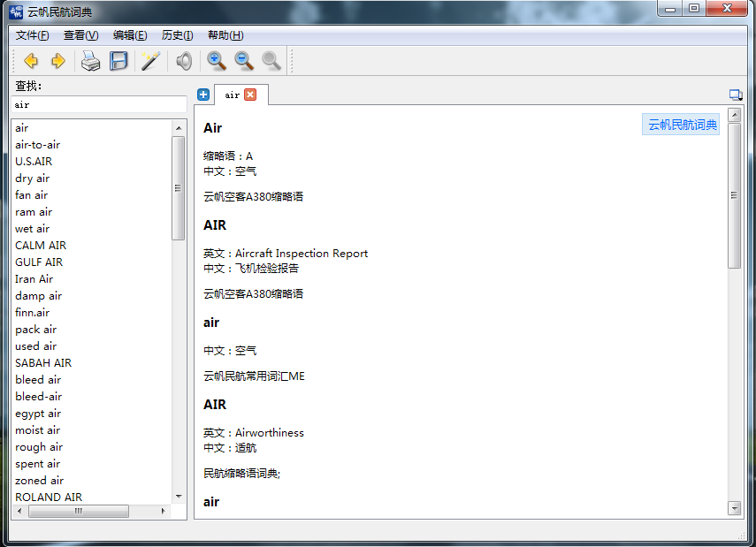The image size is (756, 547).
Task: Click the 云帆民航词典 dictionary link
Action: (682, 125)
